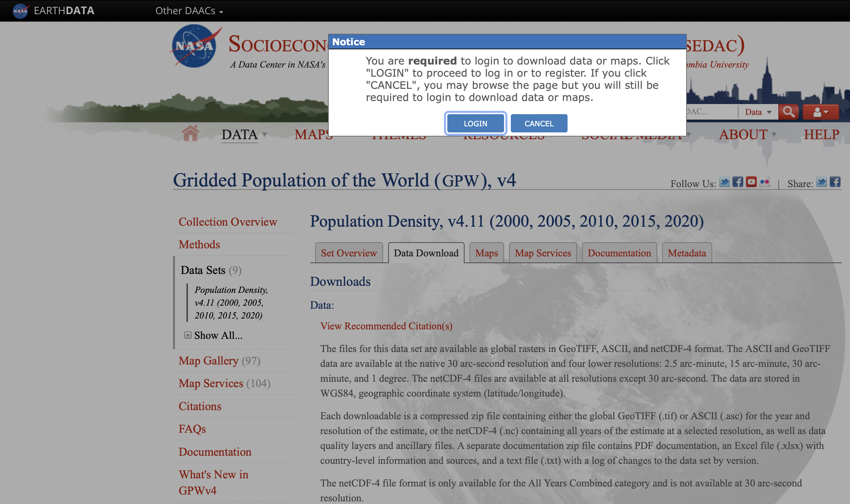
Task: Switch to the Set Overview tab
Action: tap(349, 253)
